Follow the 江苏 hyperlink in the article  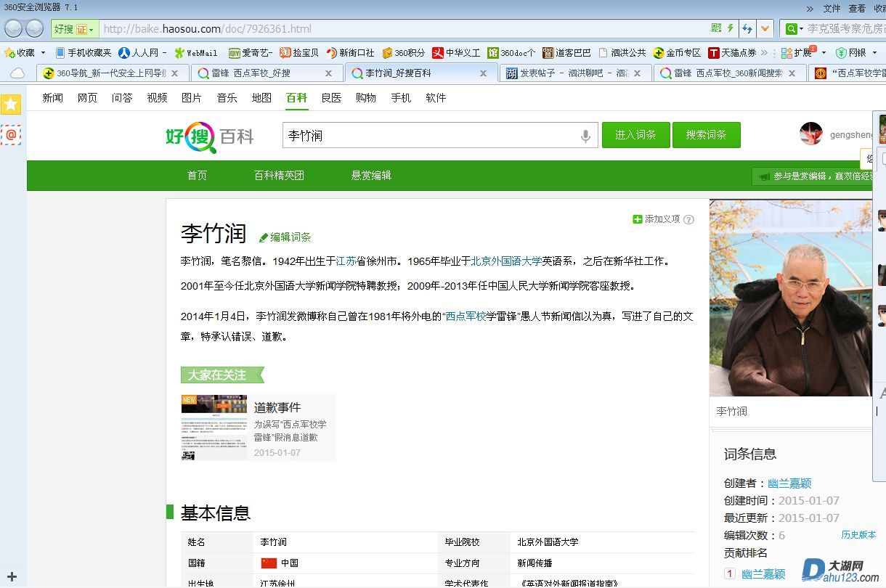tap(346, 261)
